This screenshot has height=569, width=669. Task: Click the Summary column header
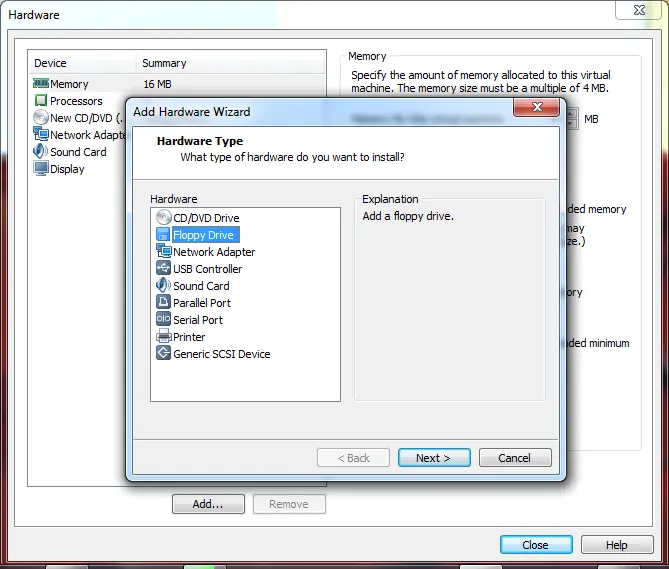coord(231,63)
